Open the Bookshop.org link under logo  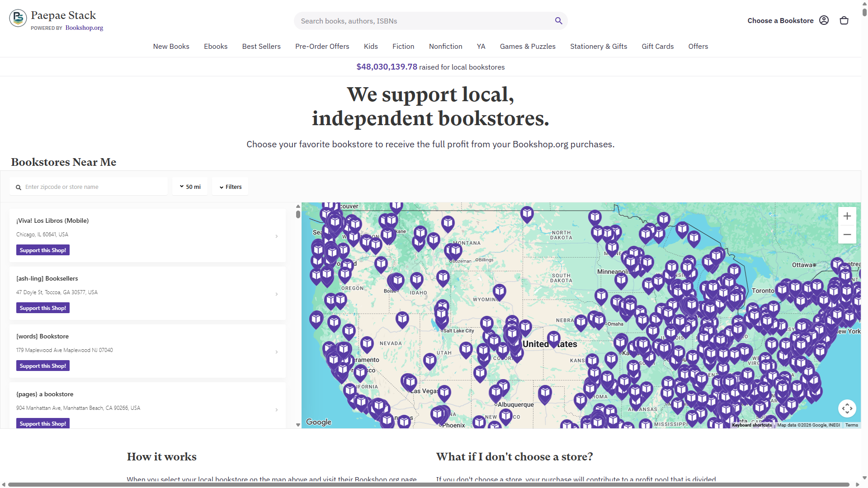[84, 28]
